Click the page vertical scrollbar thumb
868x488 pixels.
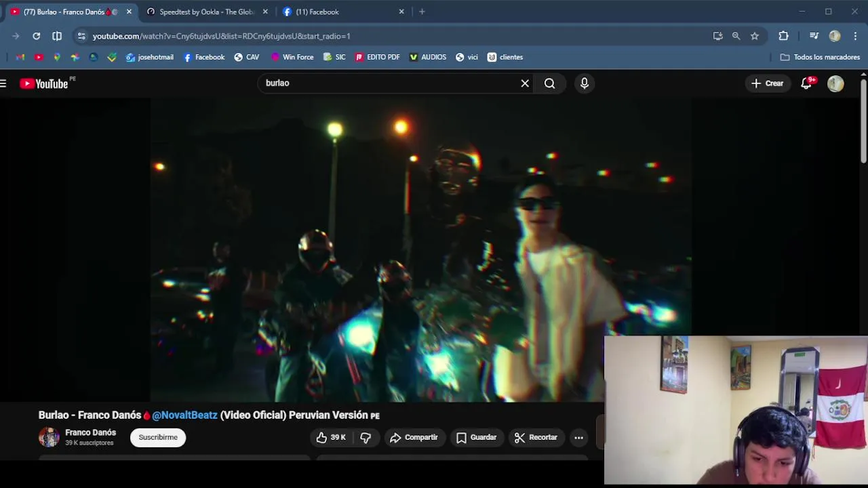(863, 122)
